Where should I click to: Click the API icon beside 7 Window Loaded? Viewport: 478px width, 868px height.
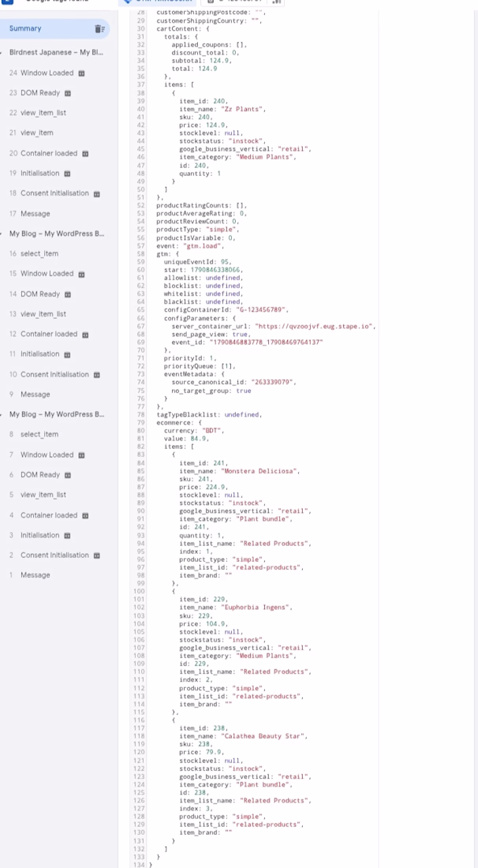pos(81,455)
